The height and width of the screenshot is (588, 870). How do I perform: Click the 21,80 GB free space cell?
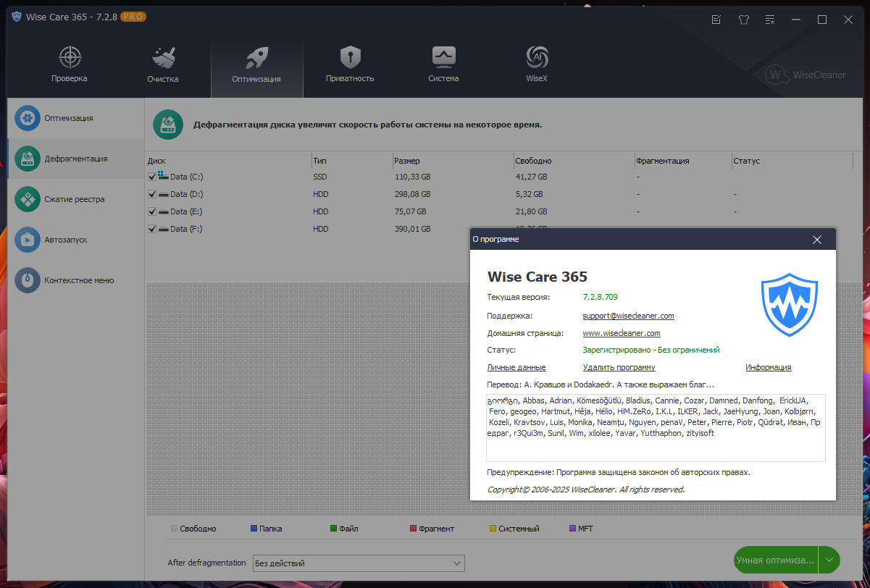(x=531, y=211)
